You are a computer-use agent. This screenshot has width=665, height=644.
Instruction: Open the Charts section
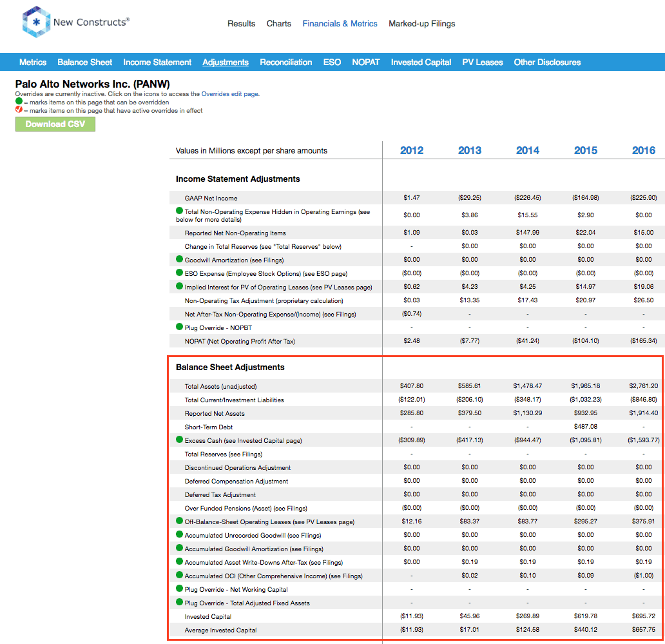(x=278, y=24)
